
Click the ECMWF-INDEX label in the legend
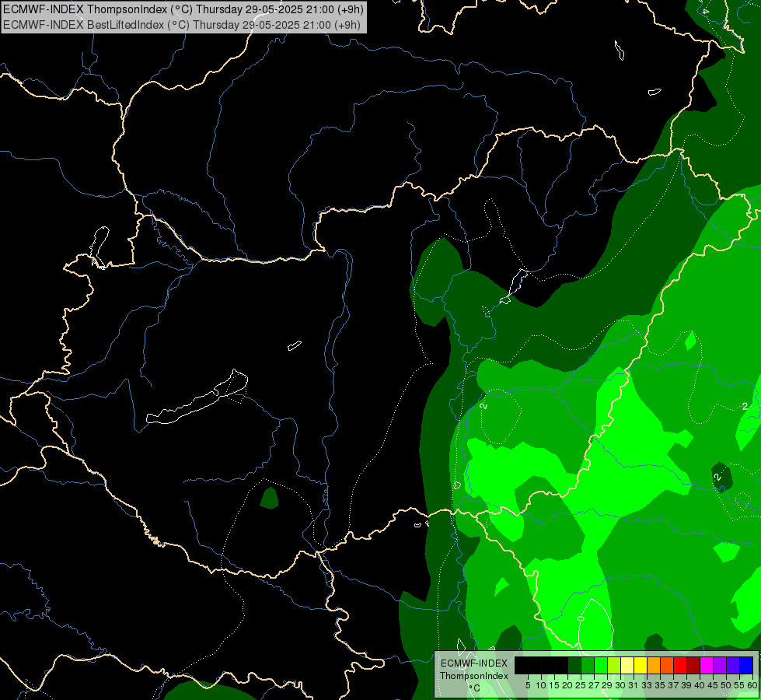pos(474,663)
